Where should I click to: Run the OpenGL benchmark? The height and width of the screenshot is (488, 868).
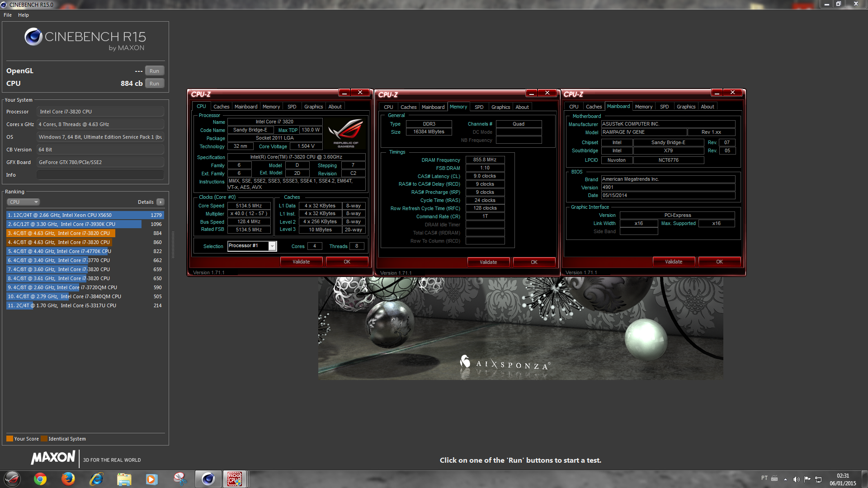click(154, 71)
